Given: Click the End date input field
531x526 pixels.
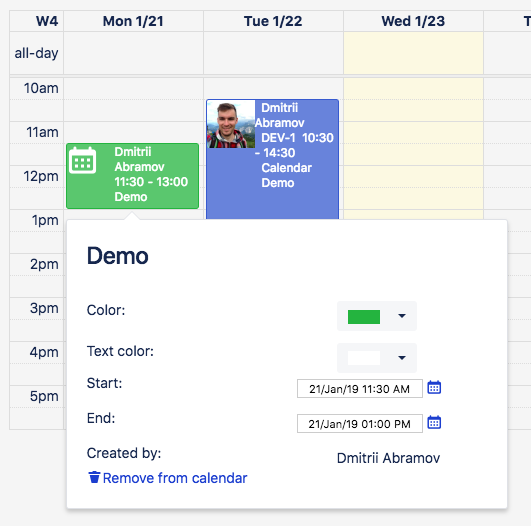Looking at the screenshot, I should (x=360, y=423).
